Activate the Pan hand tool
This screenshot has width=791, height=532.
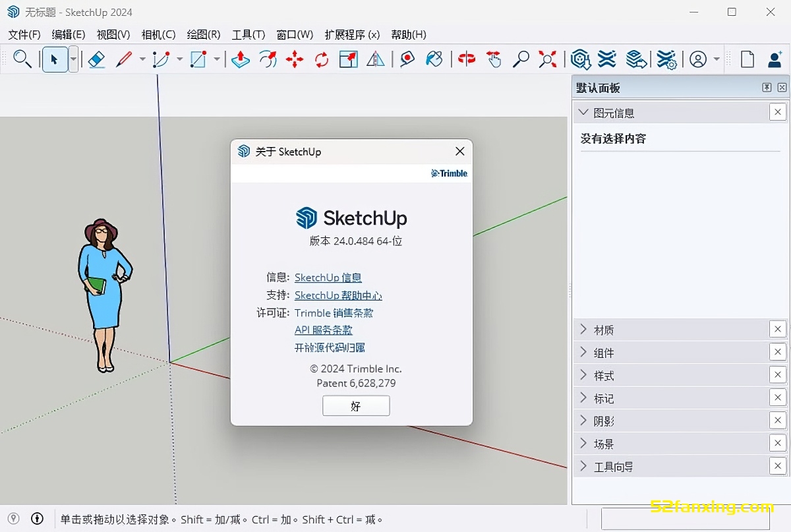(494, 59)
